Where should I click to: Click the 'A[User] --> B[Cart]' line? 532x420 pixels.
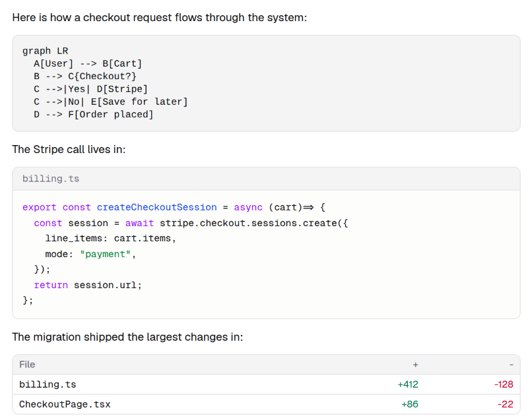[88, 64]
